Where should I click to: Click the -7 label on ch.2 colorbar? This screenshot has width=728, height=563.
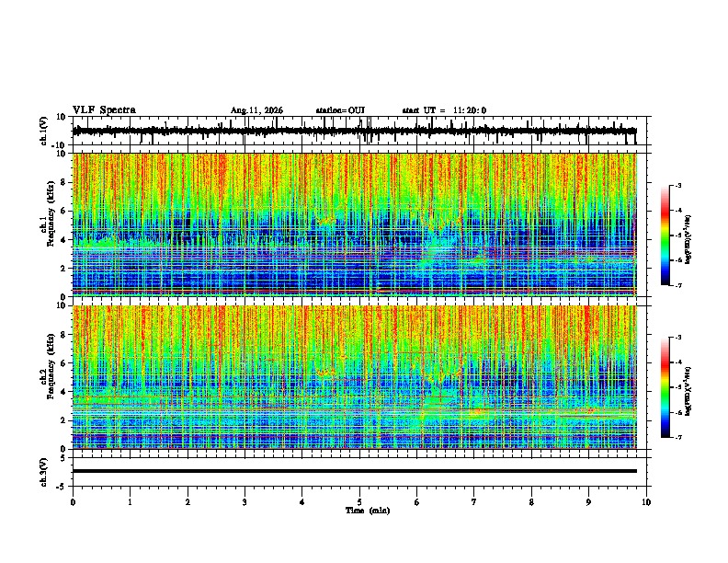point(677,438)
